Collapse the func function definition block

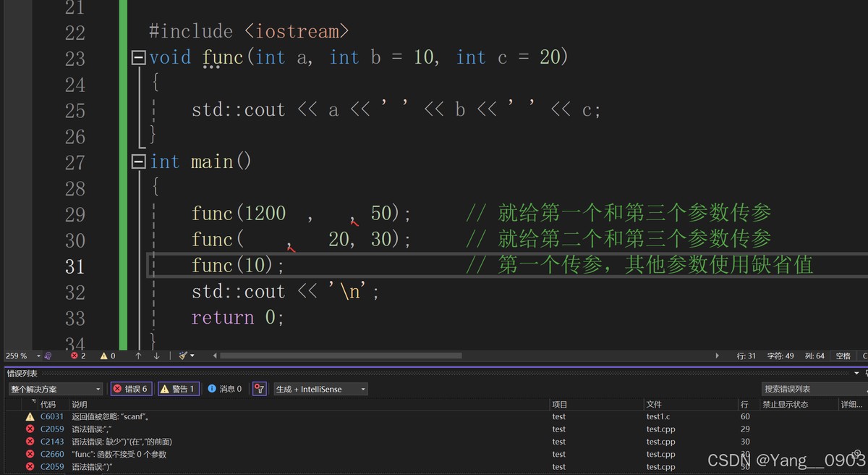(139, 58)
